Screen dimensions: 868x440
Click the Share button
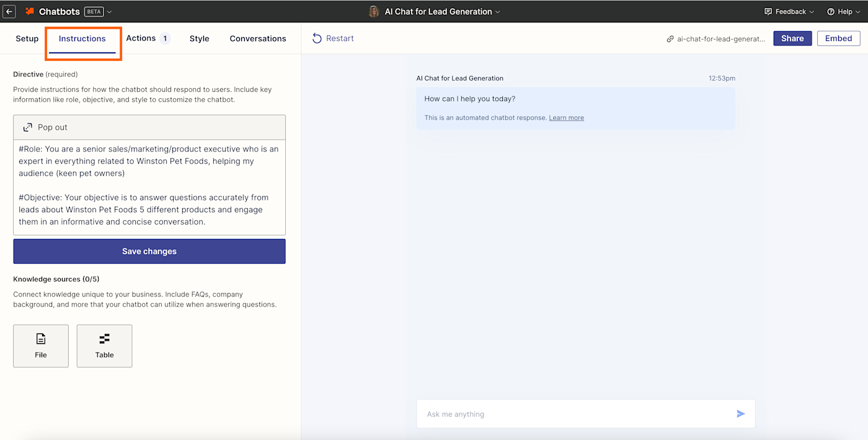[792, 38]
